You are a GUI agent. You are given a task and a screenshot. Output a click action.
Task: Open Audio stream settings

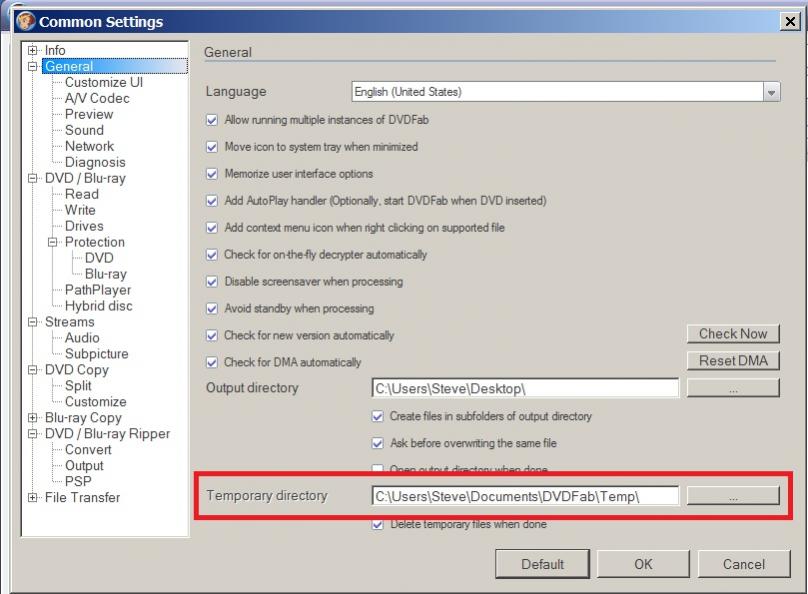coord(82,338)
